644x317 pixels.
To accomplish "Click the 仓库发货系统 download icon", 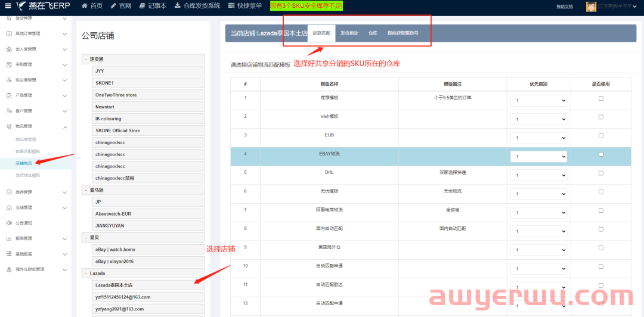I will (178, 6).
